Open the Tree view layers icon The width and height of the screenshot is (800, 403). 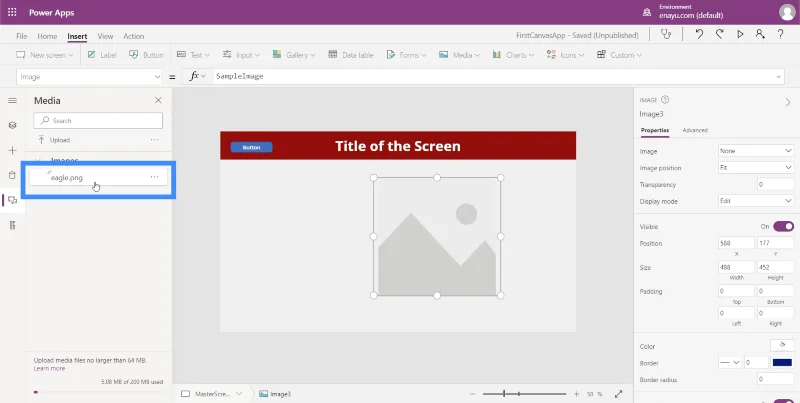click(12, 125)
